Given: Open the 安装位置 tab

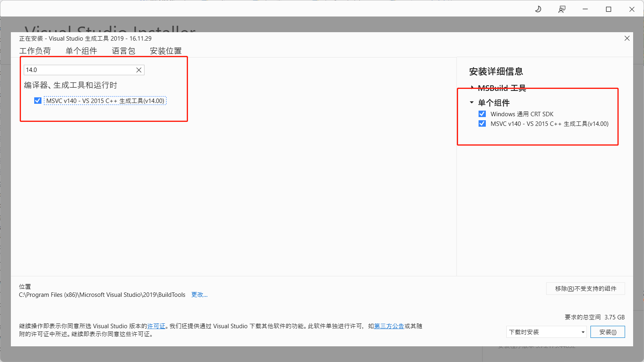Looking at the screenshot, I should point(165,51).
